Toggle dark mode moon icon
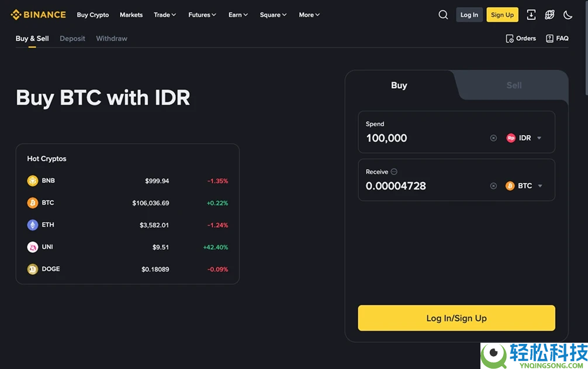588x369 pixels. click(x=568, y=15)
